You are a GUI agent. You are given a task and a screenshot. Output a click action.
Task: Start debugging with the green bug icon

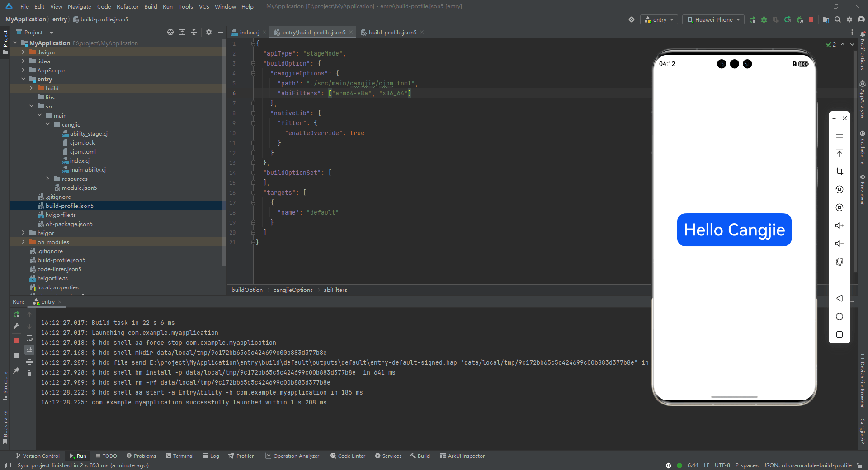pyautogui.click(x=764, y=19)
